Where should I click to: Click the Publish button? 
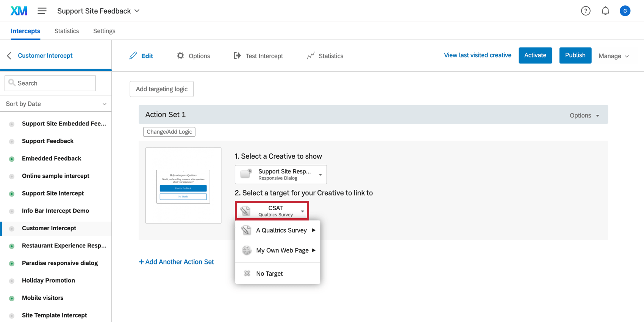[575, 55]
